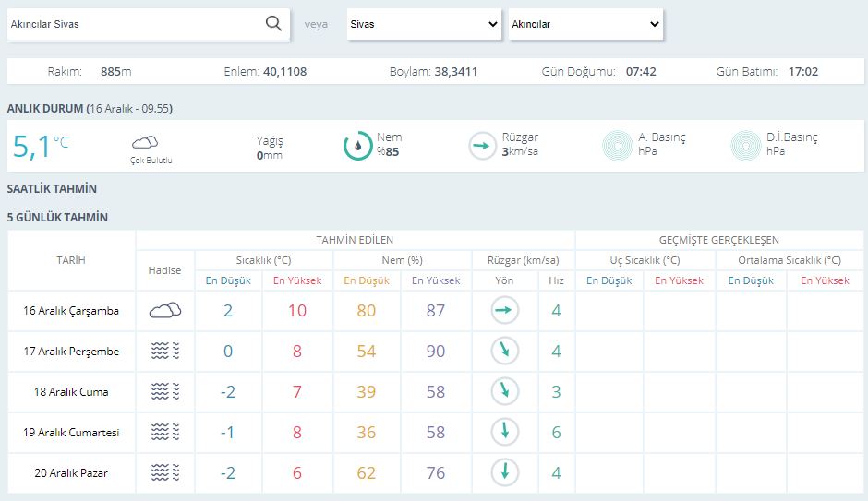Click the fog icon for 19 Aralık Cumartesi
This screenshot has height=501, width=868.
[x=165, y=432]
